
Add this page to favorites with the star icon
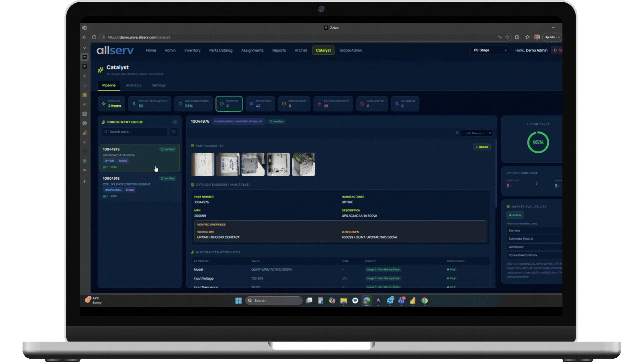tap(507, 37)
